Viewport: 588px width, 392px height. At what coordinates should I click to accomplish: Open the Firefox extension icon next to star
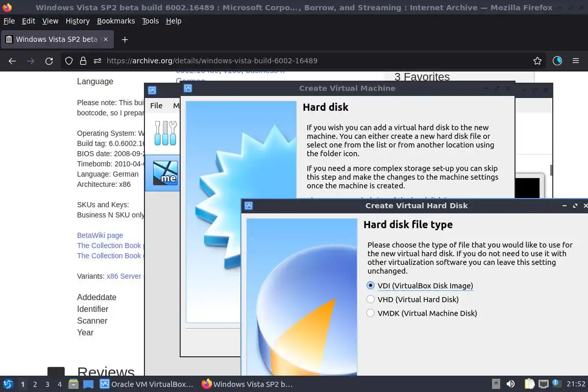coord(557,61)
